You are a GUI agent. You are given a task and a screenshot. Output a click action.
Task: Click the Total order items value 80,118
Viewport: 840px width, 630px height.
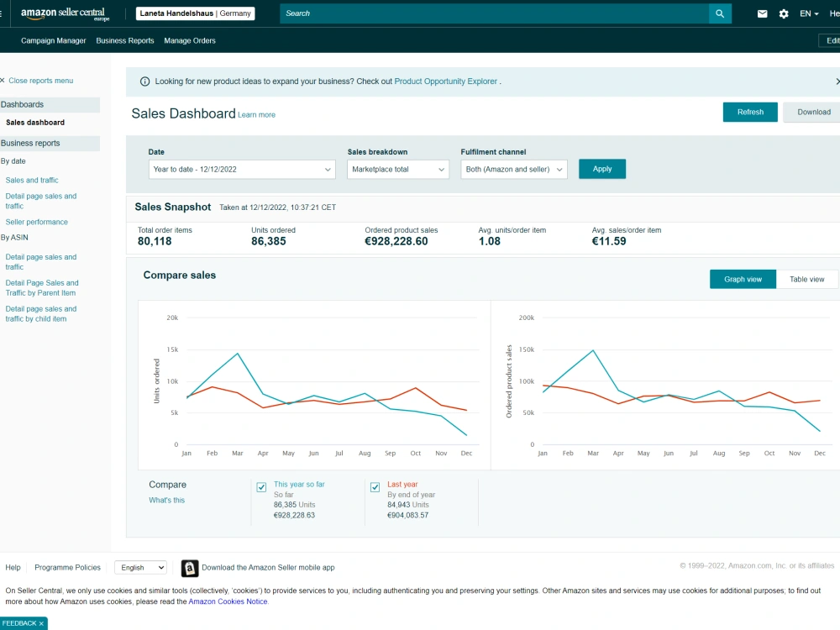tap(155, 241)
